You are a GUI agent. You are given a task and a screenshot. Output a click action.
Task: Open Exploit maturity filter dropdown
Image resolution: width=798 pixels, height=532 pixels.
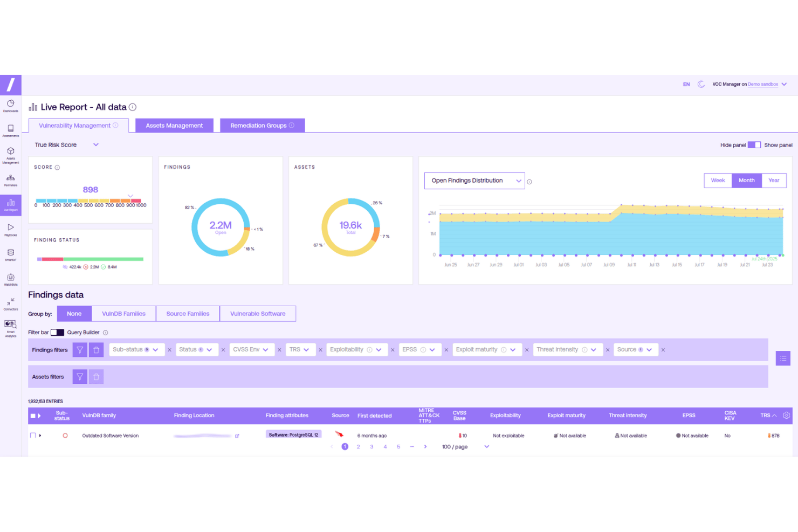[487, 350]
